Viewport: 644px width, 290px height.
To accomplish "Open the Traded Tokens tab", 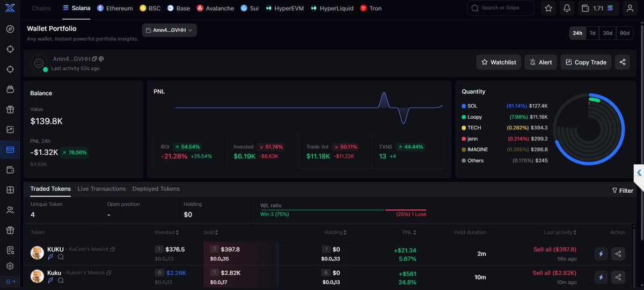I will [50, 189].
